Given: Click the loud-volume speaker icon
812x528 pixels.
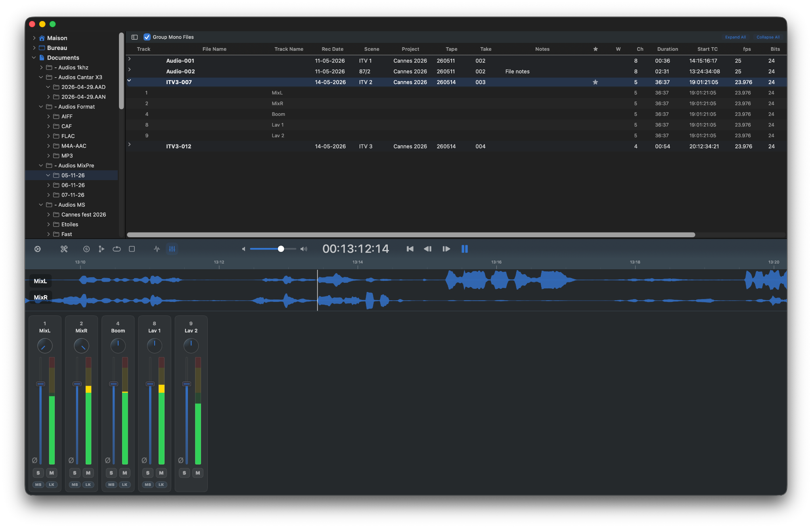Looking at the screenshot, I should [304, 249].
